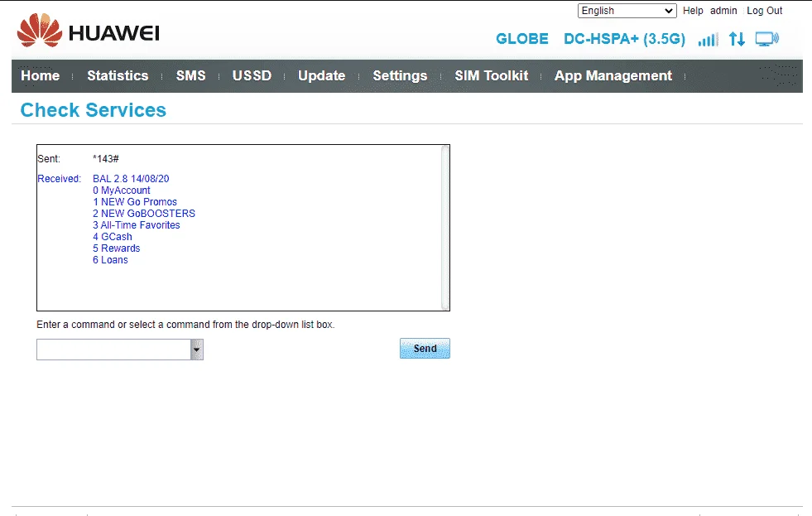This screenshot has height=516, width=812.
Task: Open the Help link
Action: pyautogui.click(x=693, y=11)
